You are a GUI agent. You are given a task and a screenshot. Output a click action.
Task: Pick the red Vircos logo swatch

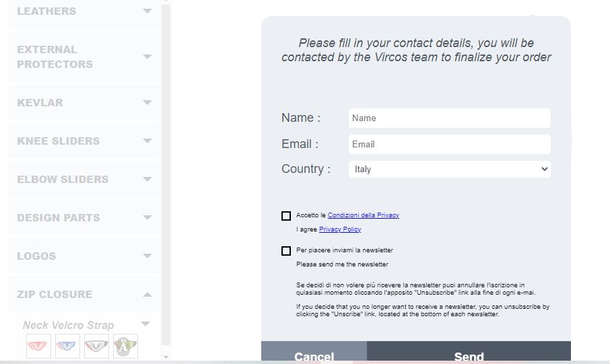click(38, 346)
